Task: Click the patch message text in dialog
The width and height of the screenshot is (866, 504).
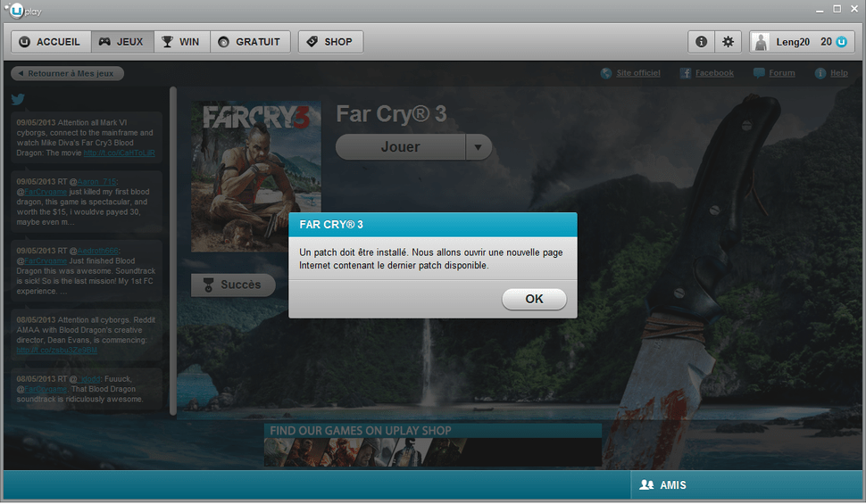Action: point(431,259)
